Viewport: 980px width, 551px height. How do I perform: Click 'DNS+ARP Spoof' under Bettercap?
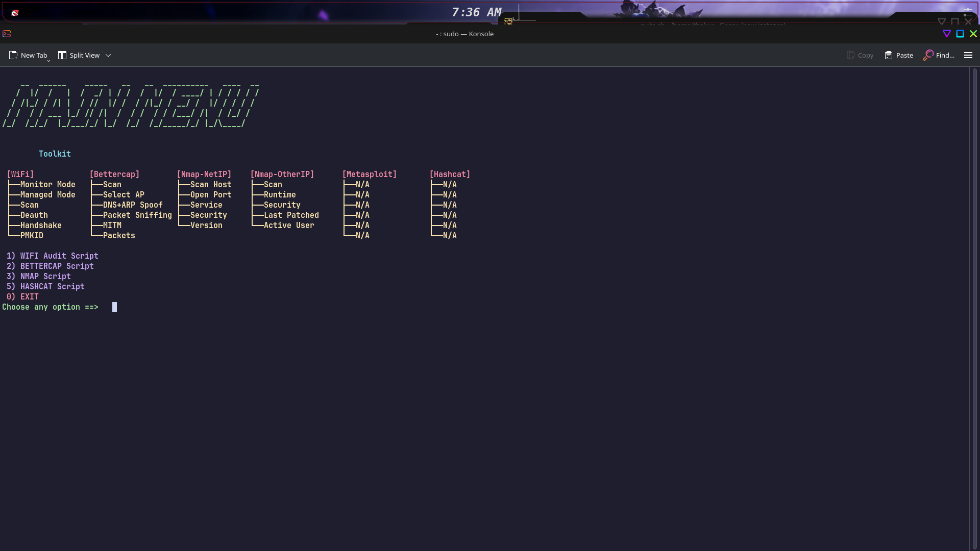(x=133, y=205)
